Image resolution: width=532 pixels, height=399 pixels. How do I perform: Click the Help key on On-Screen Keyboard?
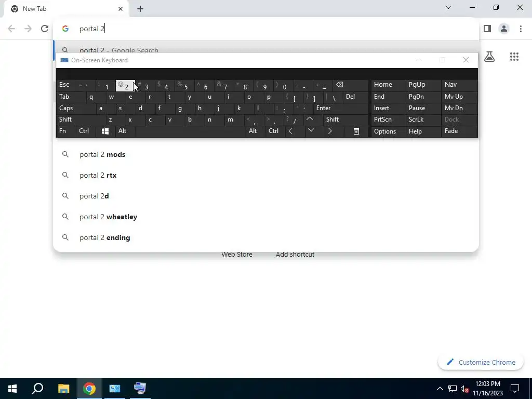(x=423, y=131)
